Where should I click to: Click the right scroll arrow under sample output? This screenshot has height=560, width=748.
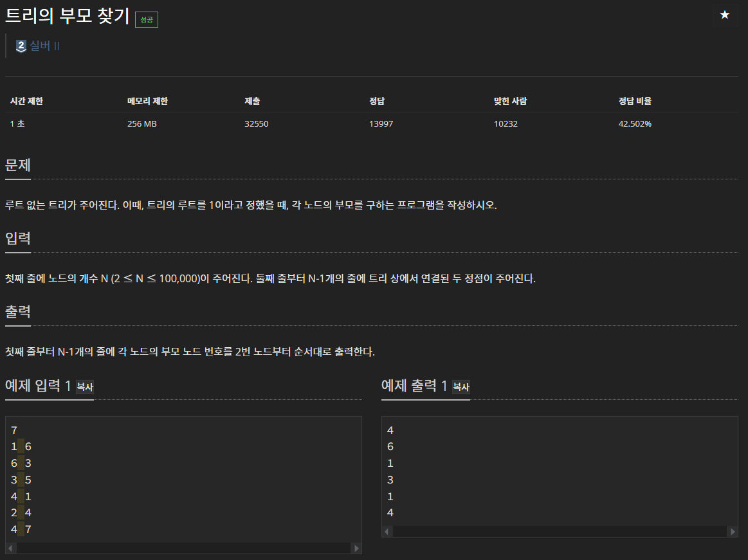[x=733, y=532]
